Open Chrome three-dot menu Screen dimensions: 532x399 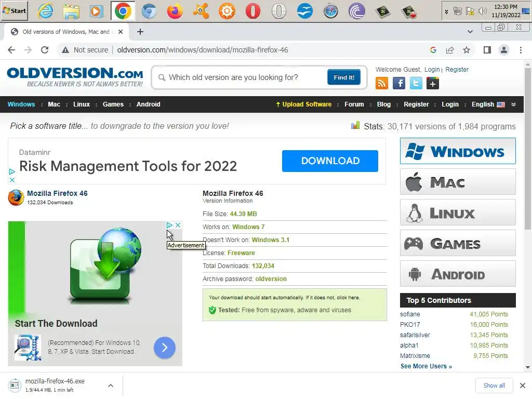[x=521, y=50]
